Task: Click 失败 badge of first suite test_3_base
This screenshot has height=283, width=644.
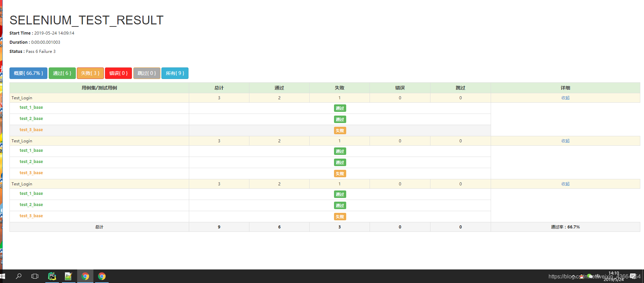Action: pos(340,131)
